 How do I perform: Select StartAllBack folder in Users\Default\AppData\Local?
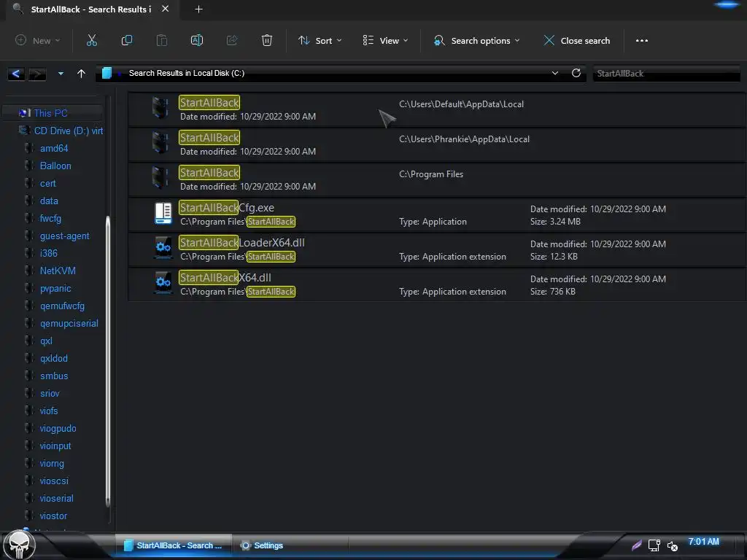[x=436, y=109]
